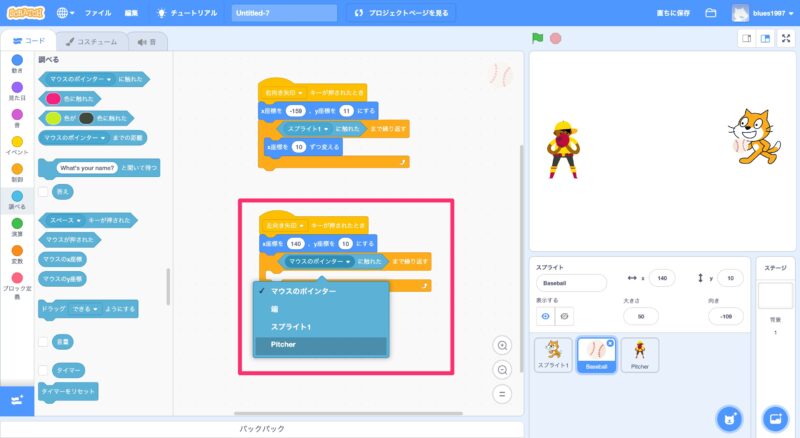Zoom out of the code workspace

tap(502, 369)
